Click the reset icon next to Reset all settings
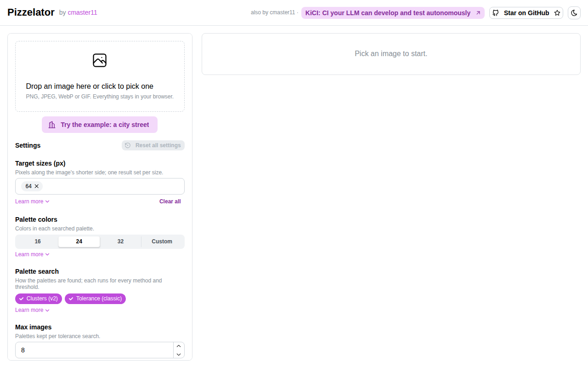588x368 pixels. pyautogui.click(x=128, y=145)
